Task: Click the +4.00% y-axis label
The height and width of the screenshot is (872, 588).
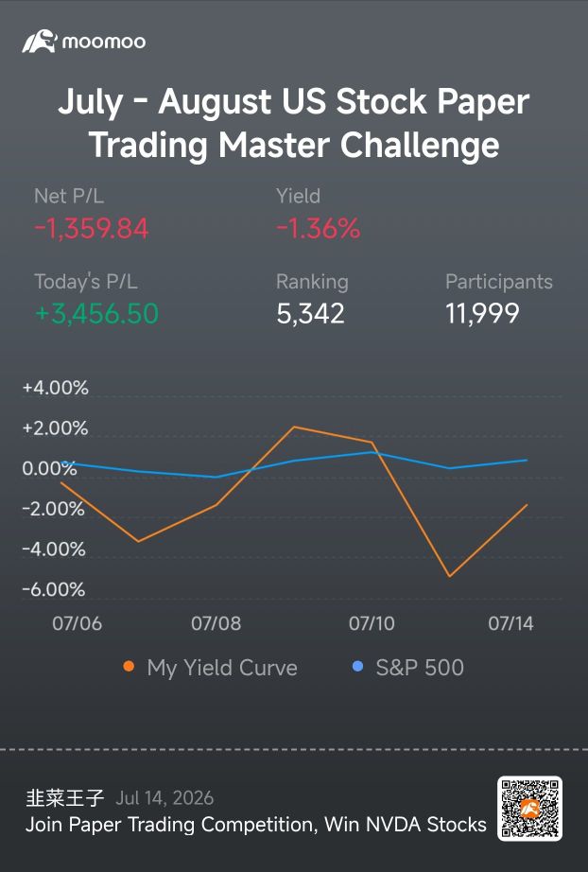Action: pos(55,388)
